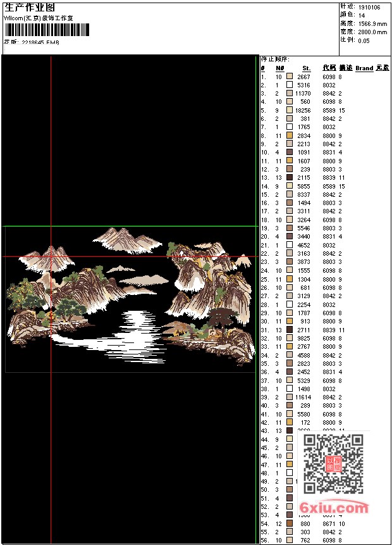
Task: Click stitch count 5580 in row 41
Action: pyautogui.click(x=303, y=414)
